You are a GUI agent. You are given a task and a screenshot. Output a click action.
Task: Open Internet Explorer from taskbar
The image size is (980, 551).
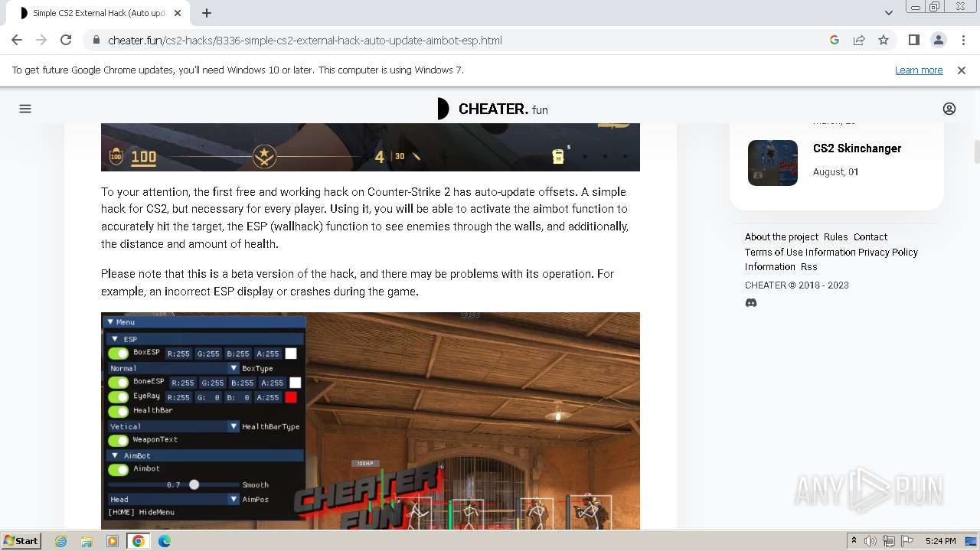coord(61,541)
